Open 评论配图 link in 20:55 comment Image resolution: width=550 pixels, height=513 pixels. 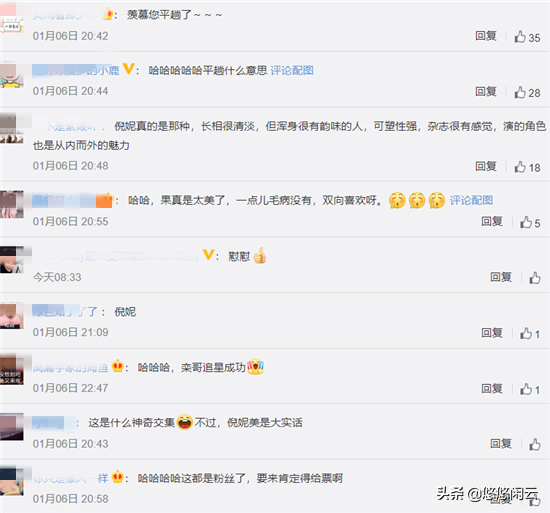471,200
